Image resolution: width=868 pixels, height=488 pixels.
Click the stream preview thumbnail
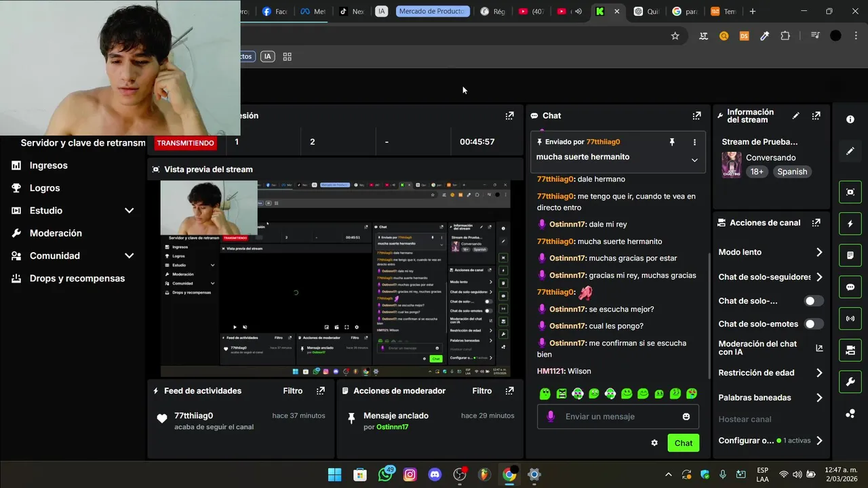[336, 278]
